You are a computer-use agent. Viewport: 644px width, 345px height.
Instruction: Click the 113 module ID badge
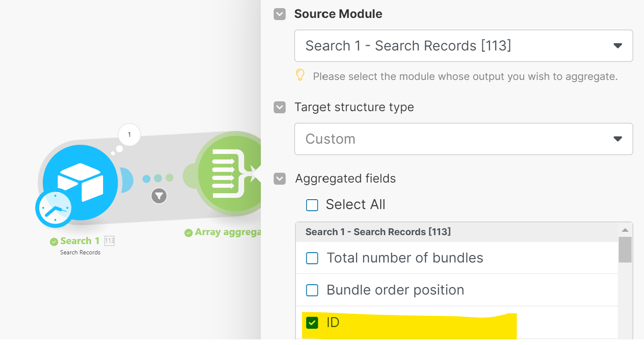pos(109,241)
